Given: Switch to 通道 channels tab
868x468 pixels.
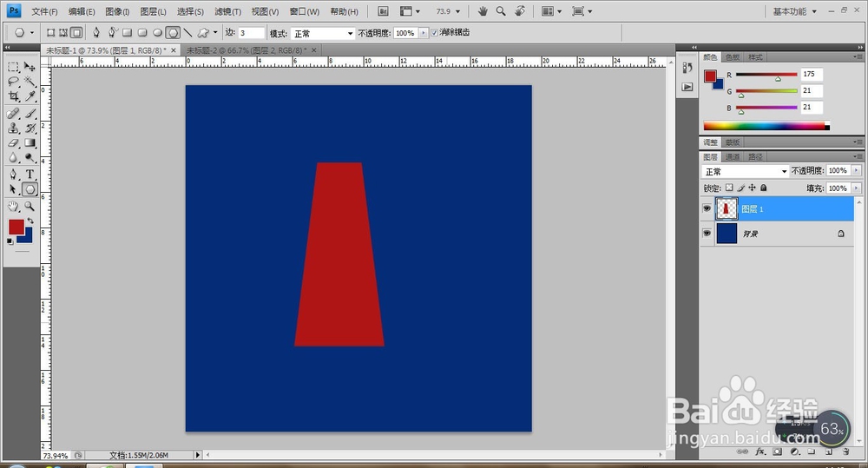Looking at the screenshot, I should point(733,157).
